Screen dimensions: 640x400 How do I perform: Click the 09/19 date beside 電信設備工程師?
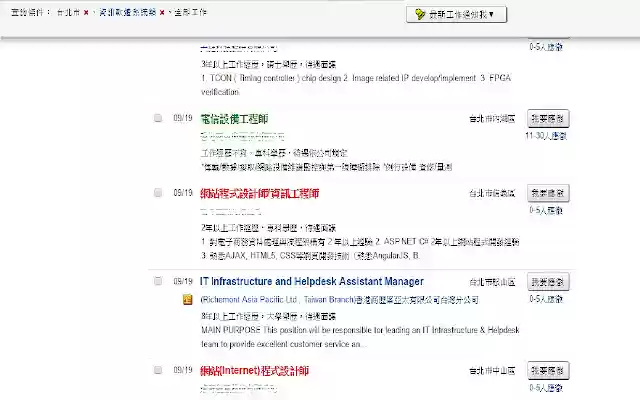tap(182, 118)
